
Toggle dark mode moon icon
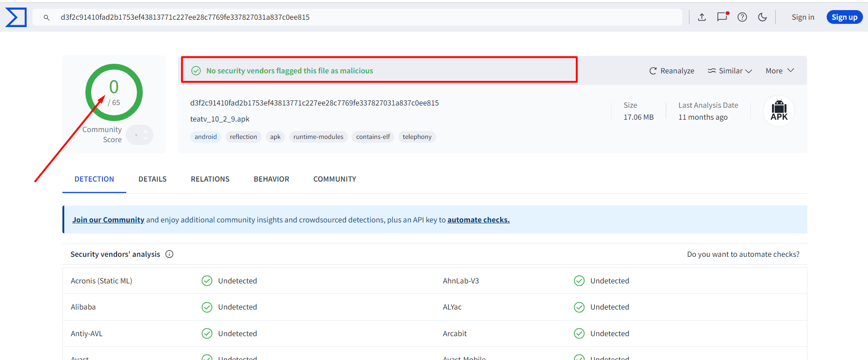pos(762,17)
